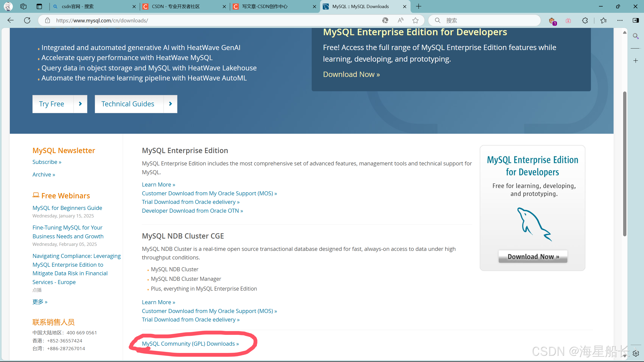Click the back navigation arrow
The image size is (644, 362).
(11, 20)
